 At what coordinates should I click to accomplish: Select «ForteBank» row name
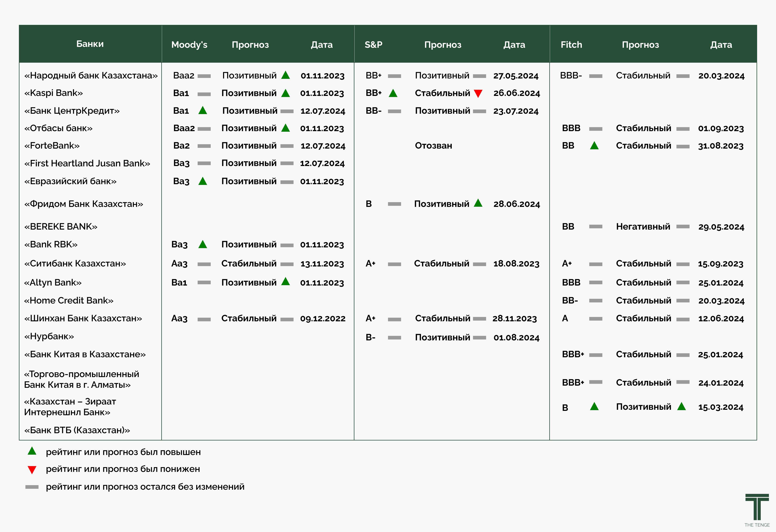pyautogui.click(x=52, y=146)
